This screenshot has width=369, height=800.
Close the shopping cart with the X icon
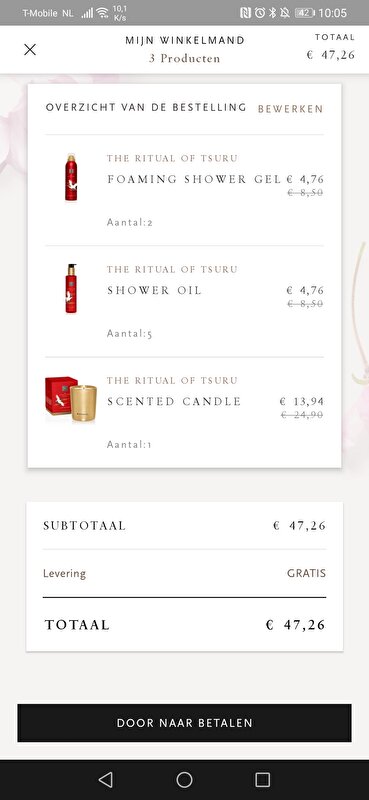(x=30, y=49)
